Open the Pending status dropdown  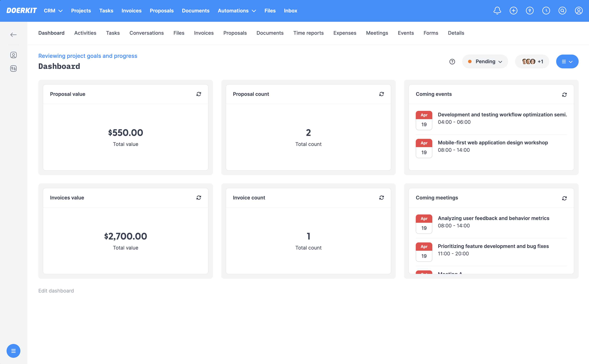(485, 61)
